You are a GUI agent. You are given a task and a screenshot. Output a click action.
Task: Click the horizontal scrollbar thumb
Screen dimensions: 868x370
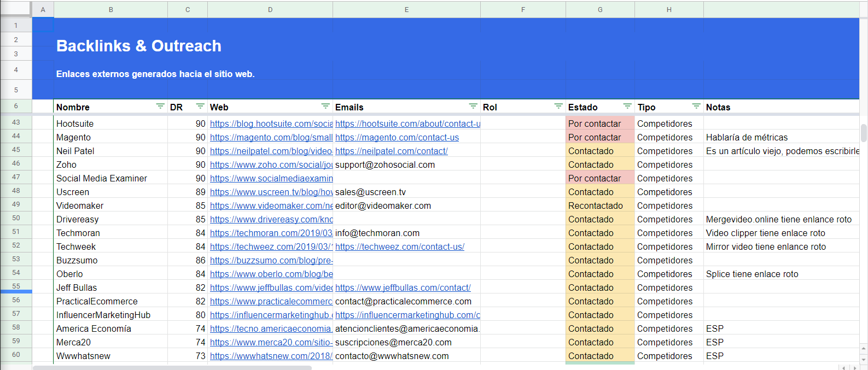pos(172,368)
